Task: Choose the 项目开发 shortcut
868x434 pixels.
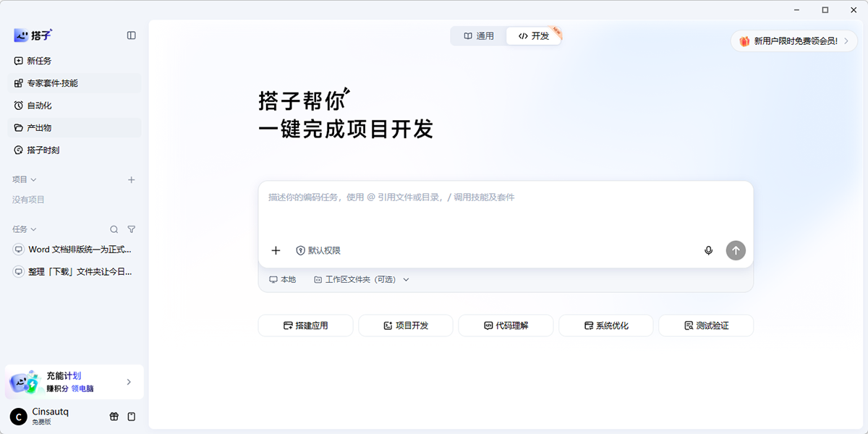Action: click(406, 325)
